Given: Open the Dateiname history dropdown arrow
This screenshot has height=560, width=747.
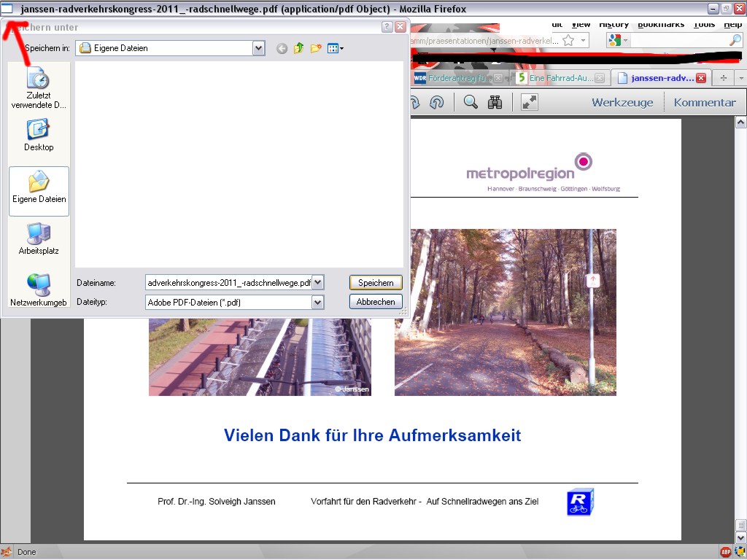Looking at the screenshot, I should tap(317, 282).
